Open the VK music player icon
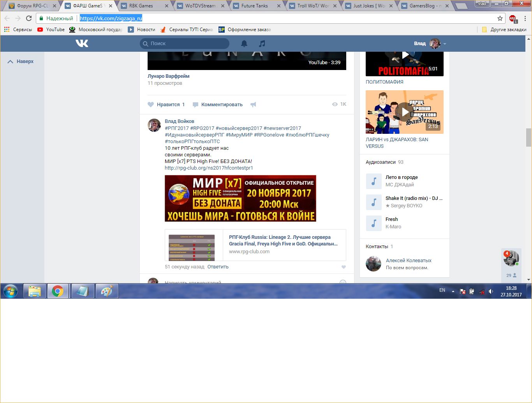Viewport: 532px width, 403px height. point(262,44)
